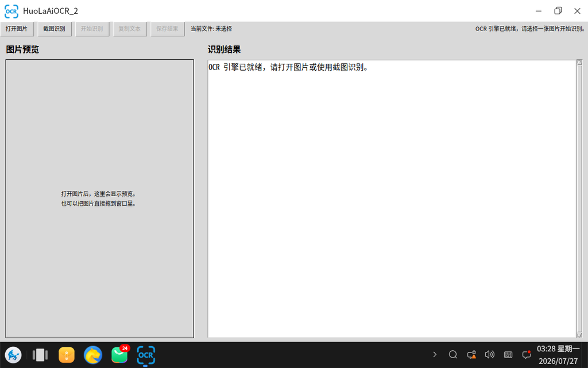Click the 保存结果 button
The image size is (588, 368).
point(167,29)
